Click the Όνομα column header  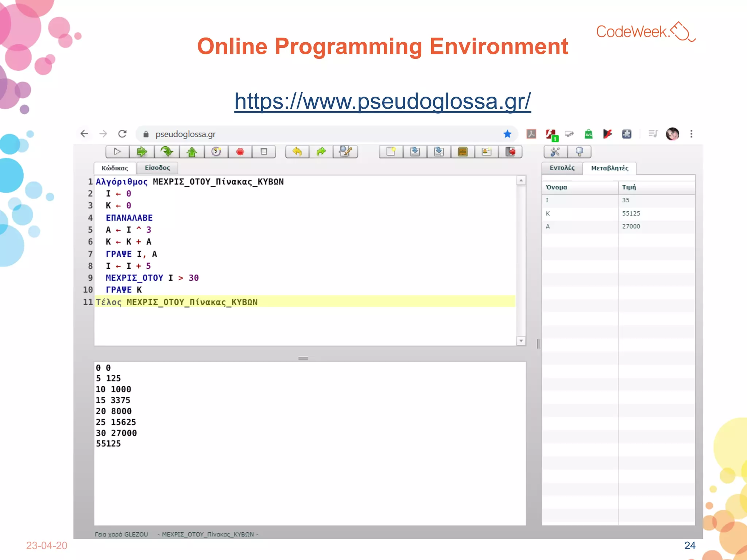[x=580, y=187]
